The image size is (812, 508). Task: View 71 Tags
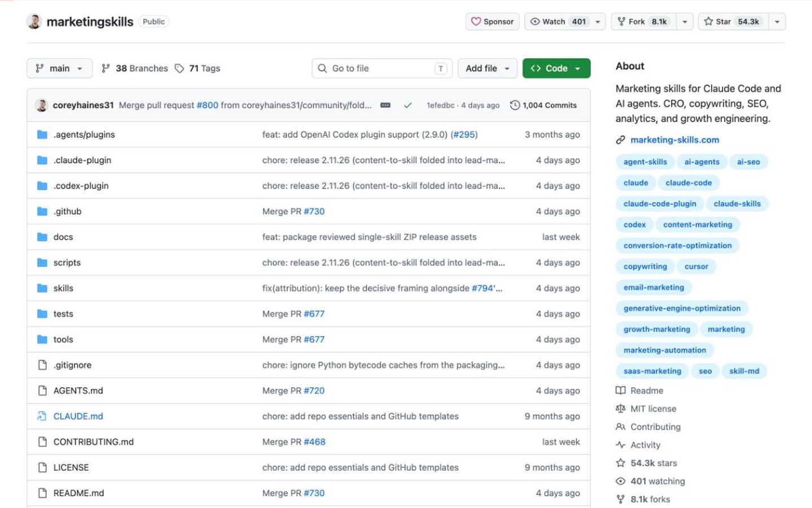point(197,68)
